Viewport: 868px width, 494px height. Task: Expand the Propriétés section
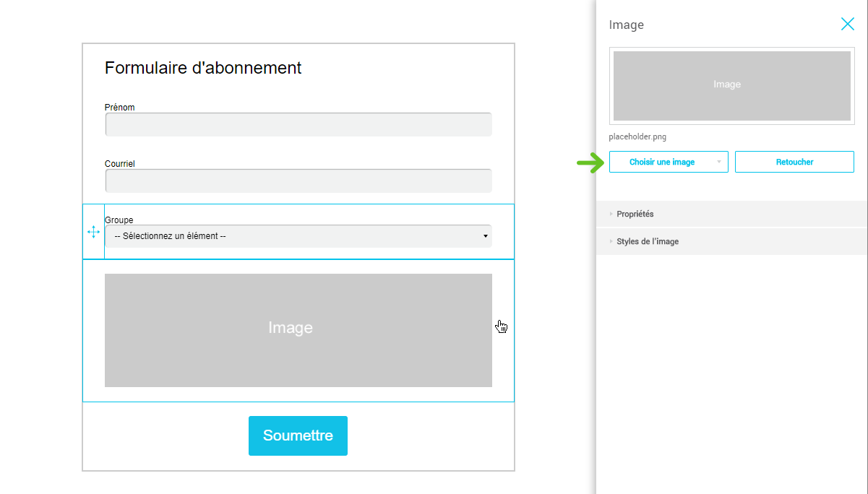click(635, 214)
